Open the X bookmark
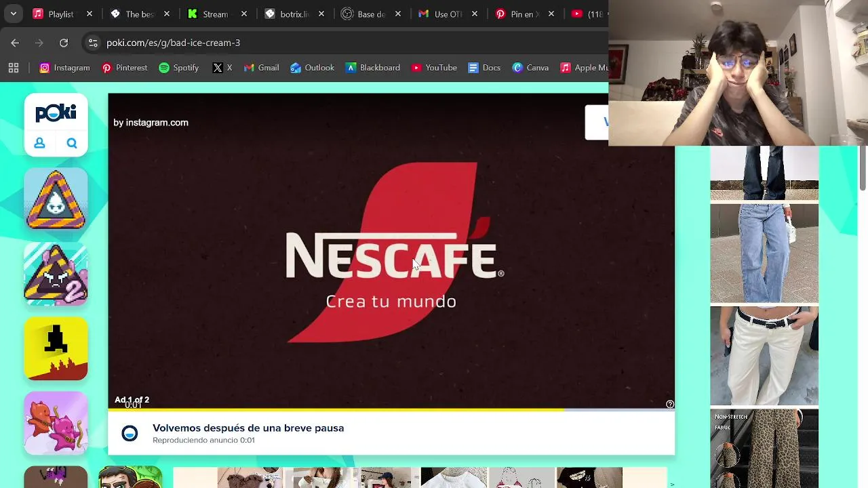Screen dimensions: 868x488 pos(222,68)
